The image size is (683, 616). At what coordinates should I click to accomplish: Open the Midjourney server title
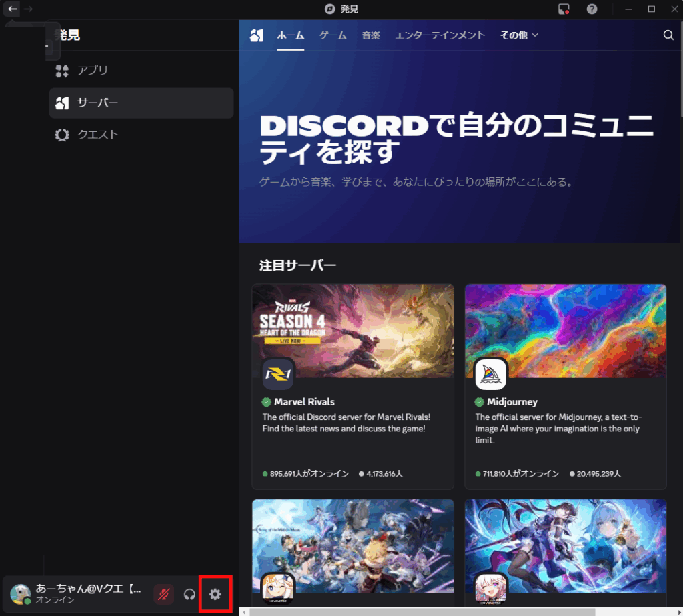[x=512, y=402]
